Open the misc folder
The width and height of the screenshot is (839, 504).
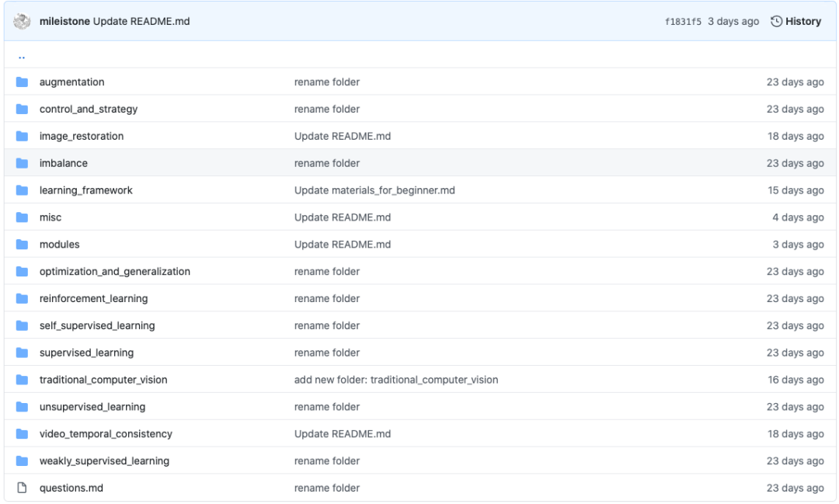pyautogui.click(x=50, y=217)
